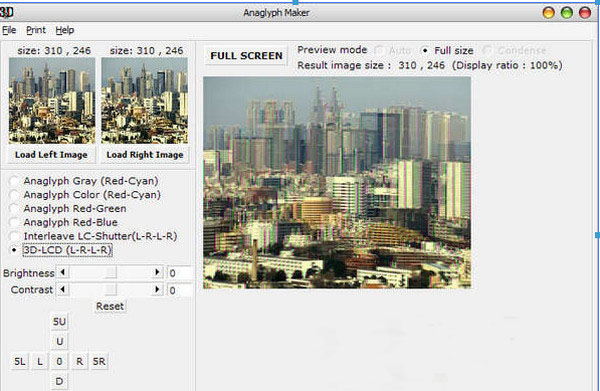Click the result anaglyph preview image

click(x=337, y=182)
